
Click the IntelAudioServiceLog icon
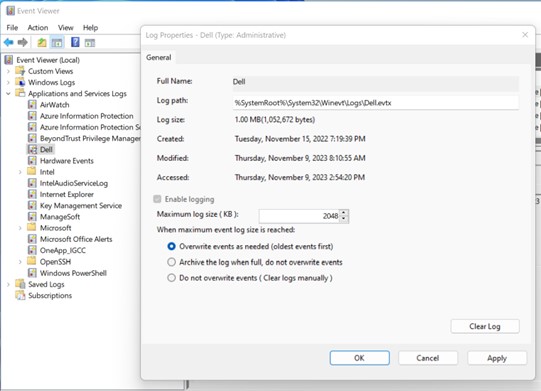point(32,183)
